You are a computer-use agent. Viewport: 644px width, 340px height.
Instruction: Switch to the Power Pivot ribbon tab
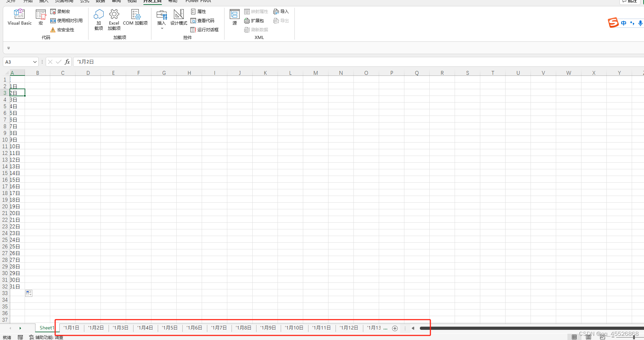click(x=198, y=1)
